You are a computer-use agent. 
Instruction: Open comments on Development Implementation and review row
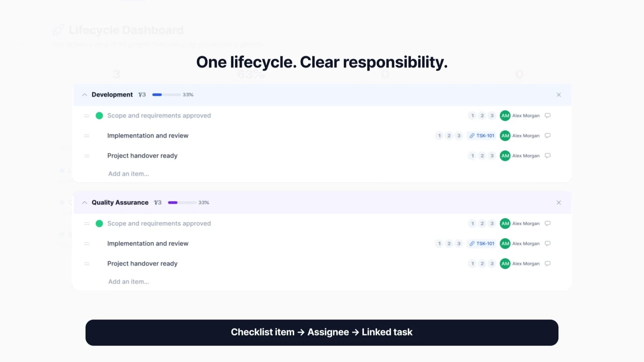(x=548, y=136)
